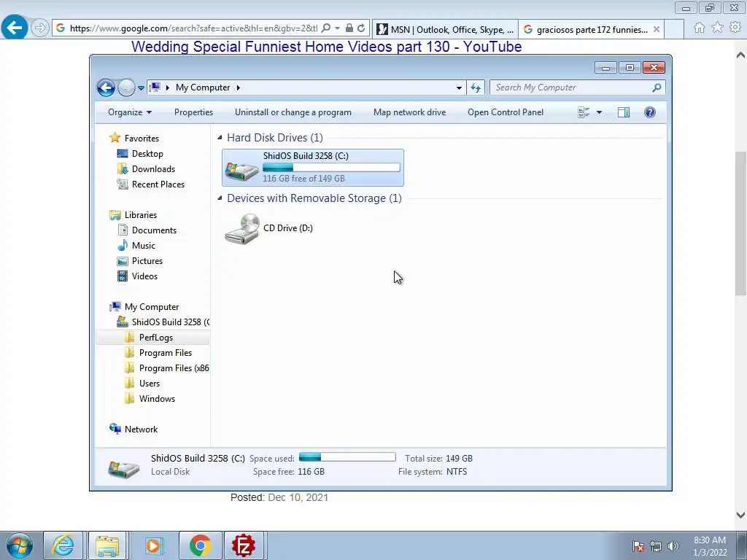Click Libraries in the navigation pane
The height and width of the screenshot is (560, 747).
(141, 215)
